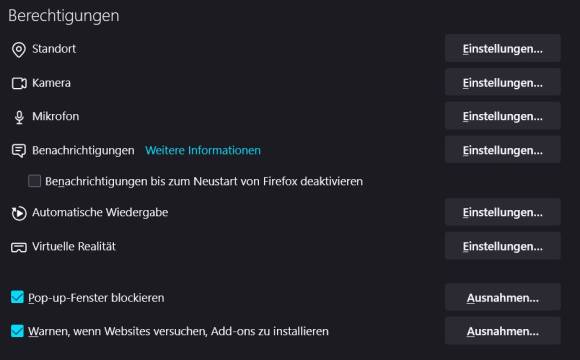
Task: Open Einstellungen for Virtuelle Realität
Action: [503, 246]
